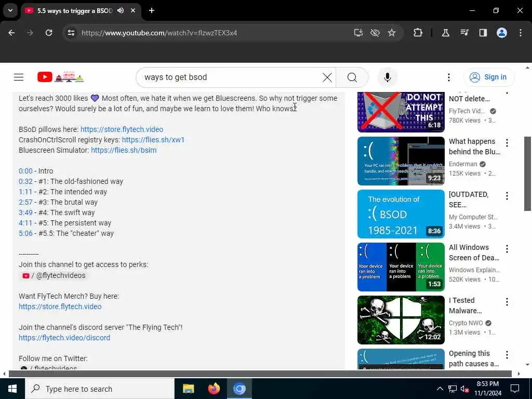
Task: Open 'Opening this path causes a...' title
Action: (x=474, y=358)
